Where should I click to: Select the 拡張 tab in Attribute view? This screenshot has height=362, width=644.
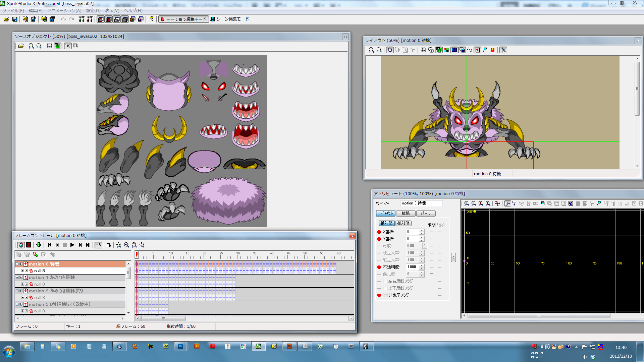click(406, 214)
